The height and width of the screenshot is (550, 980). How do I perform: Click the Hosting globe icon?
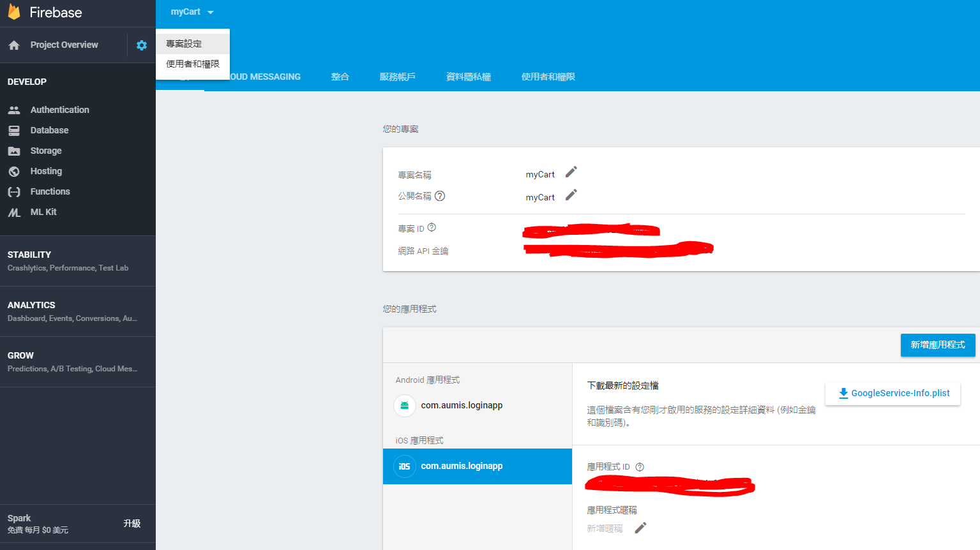(x=14, y=172)
